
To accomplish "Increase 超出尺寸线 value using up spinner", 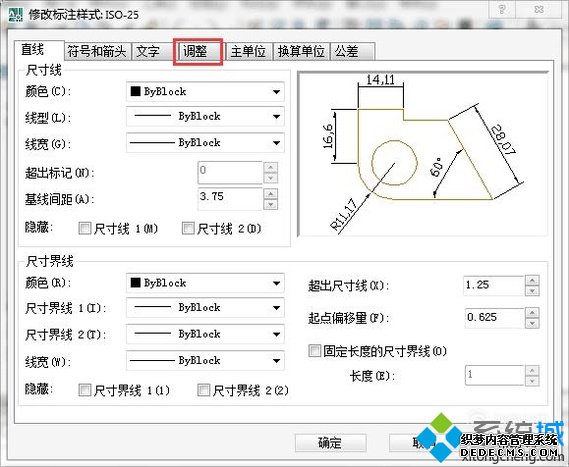I will coord(532,280).
